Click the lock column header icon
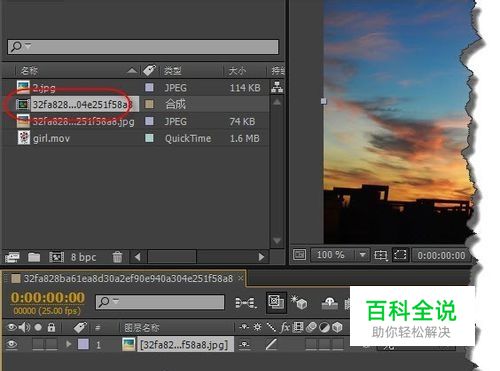 (51, 327)
